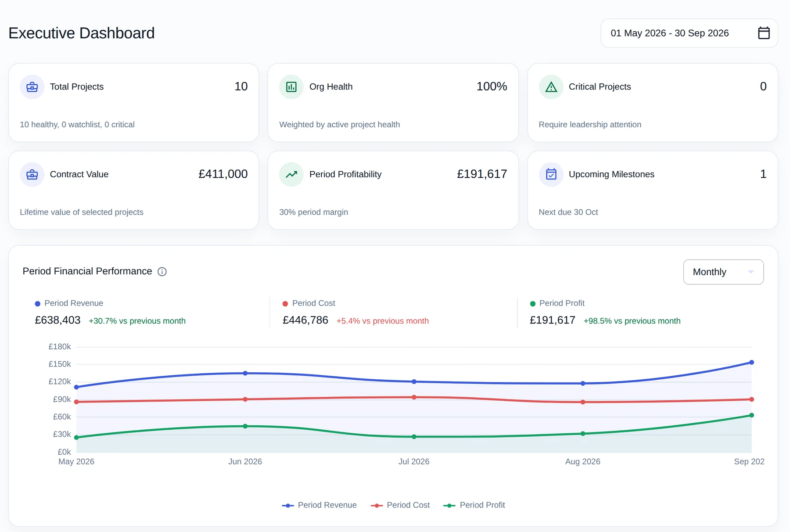Screen dimensions: 790x532
Task: Click the Upcoming Milestones calendar-check icon
Action: tap(551, 175)
